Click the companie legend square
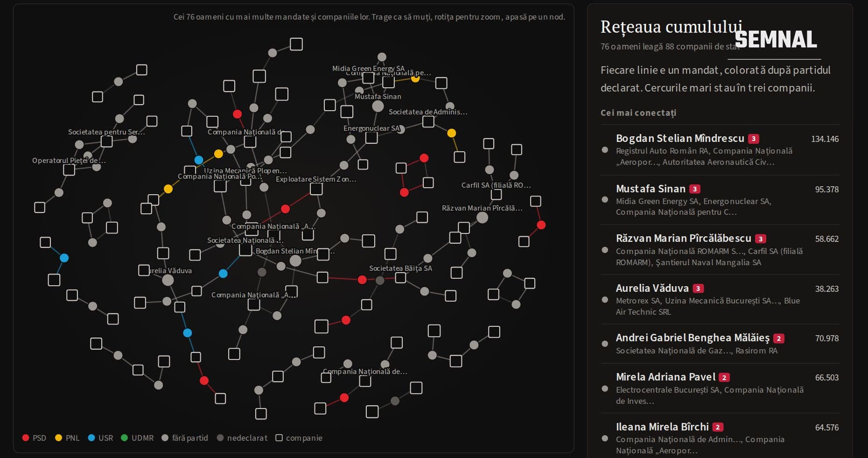Viewport: 868px width, 458px height. coord(279,438)
